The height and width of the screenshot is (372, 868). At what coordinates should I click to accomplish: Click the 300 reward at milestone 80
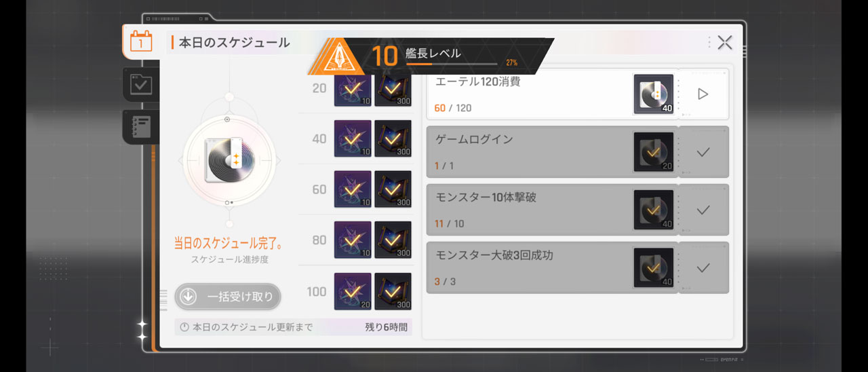click(x=393, y=240)
